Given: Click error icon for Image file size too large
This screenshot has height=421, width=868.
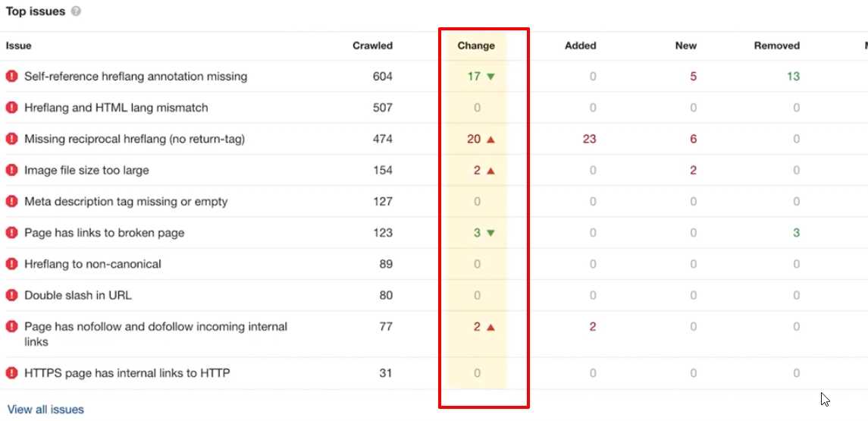Looking at the screenshot, I should click(11, 170).
